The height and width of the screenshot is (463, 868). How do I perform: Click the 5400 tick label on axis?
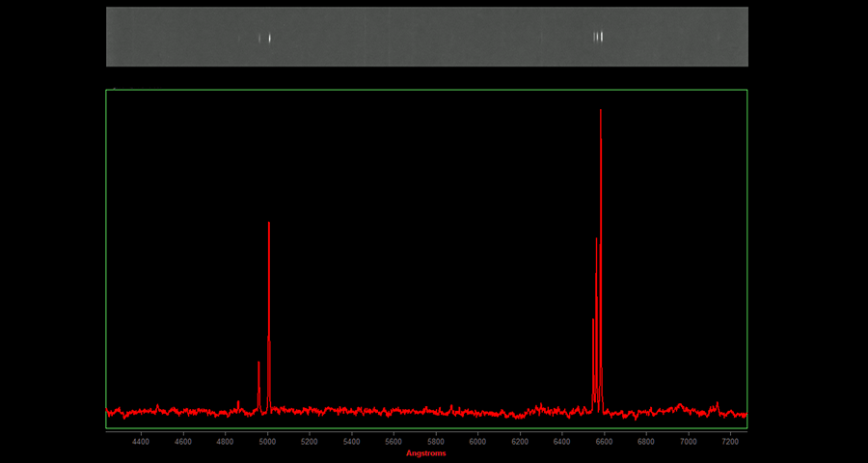pos(351,442)
